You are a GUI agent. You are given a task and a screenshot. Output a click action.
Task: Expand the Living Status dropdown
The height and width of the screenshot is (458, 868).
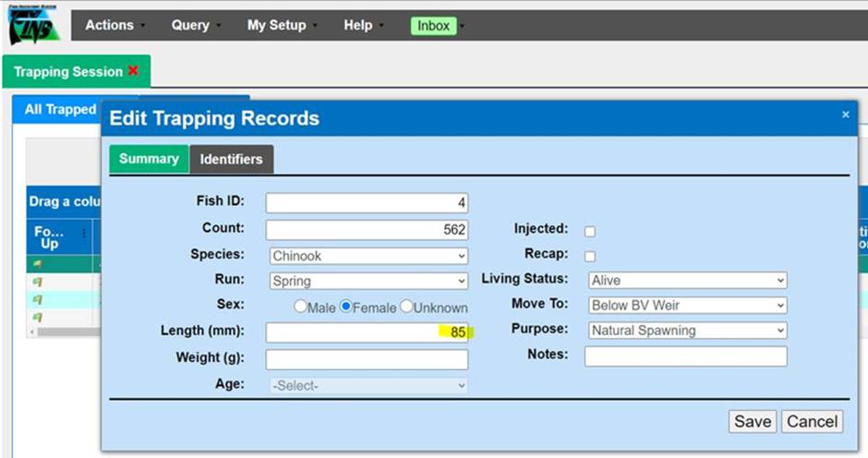click(687, 281)
